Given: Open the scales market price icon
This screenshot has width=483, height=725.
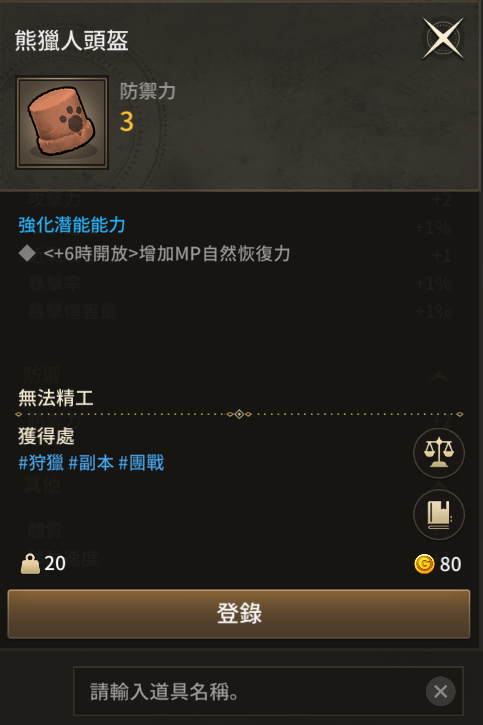Looking at the screenshot, I should coord(439,453).
